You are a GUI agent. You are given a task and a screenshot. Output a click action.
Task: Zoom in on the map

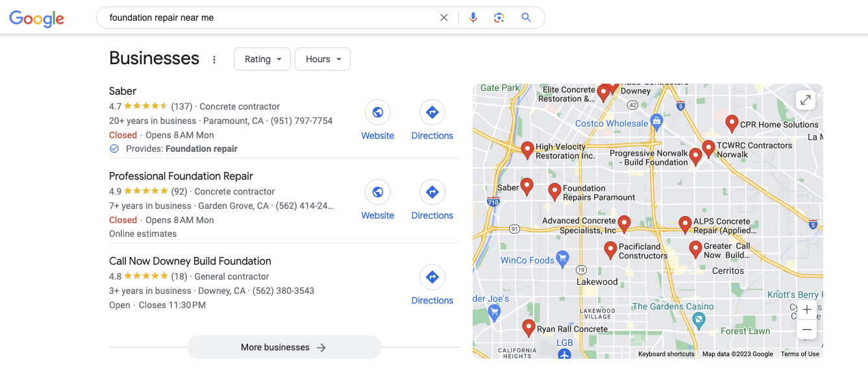(807, 309)
